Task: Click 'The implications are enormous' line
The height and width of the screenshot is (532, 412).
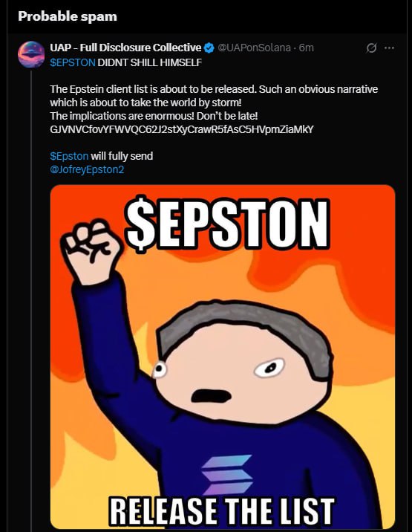Action: (x=154, y=116)
